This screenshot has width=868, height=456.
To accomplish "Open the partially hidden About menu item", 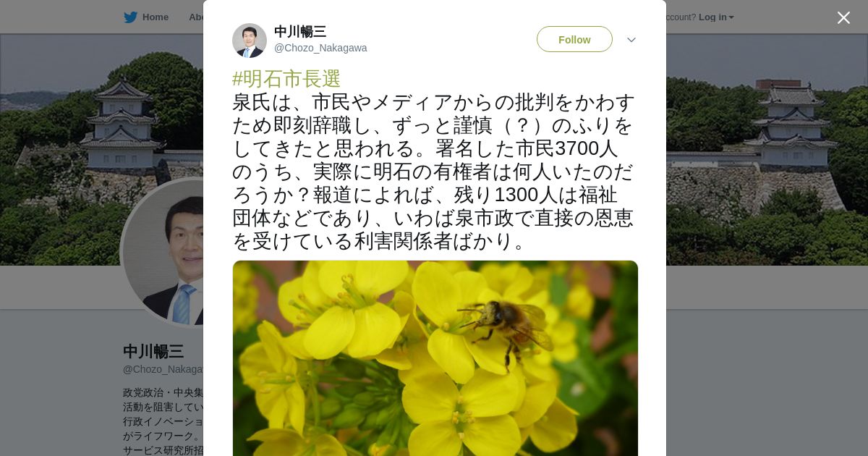I will [196, 17].
